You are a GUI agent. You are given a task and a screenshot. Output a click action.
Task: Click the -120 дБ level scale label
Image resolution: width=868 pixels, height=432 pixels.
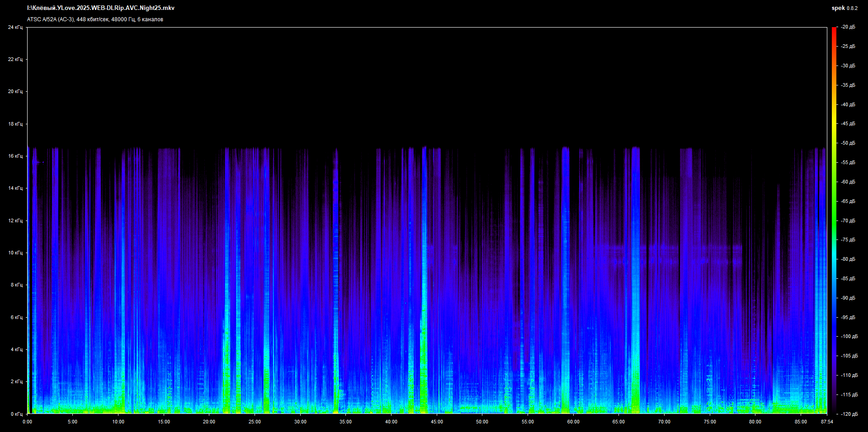tap(849, 414)
